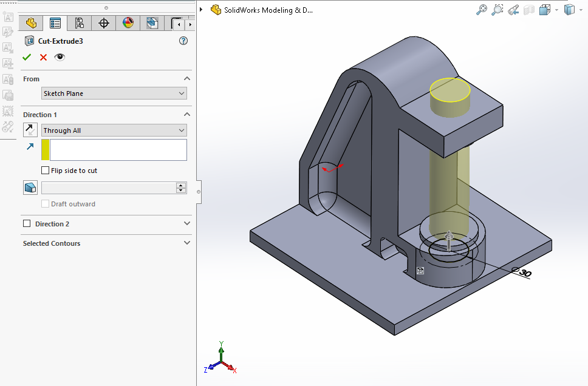The width and height of the screenshot is (588, 386).
Task: Click the Zoom to Fit icon
Action: (x=482, y=10)
